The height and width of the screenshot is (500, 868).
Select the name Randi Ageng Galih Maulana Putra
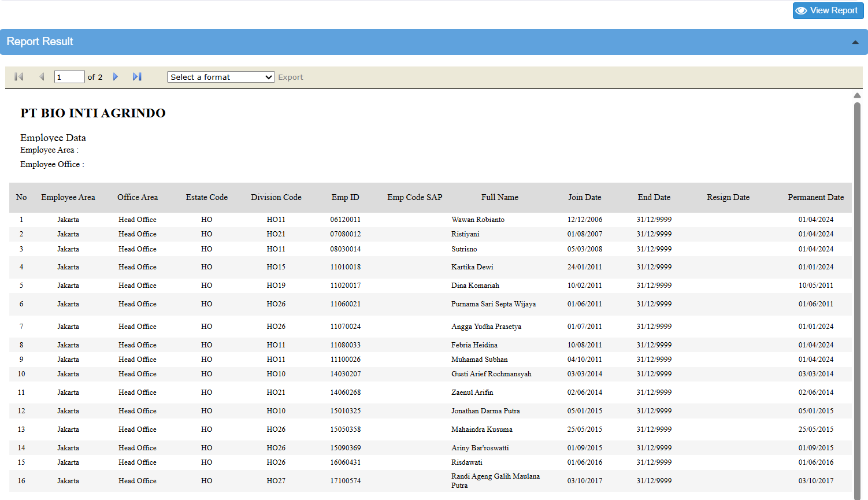point(496,481)
